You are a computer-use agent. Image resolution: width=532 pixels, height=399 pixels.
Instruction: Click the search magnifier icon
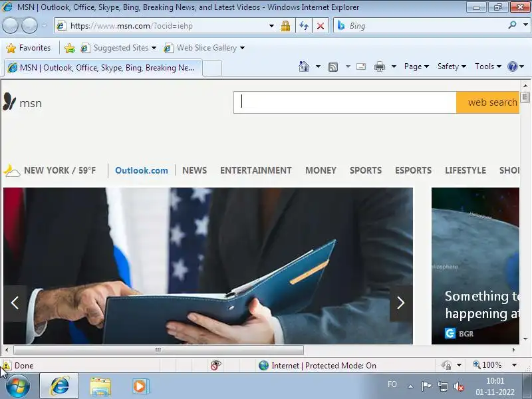(512, 25)
